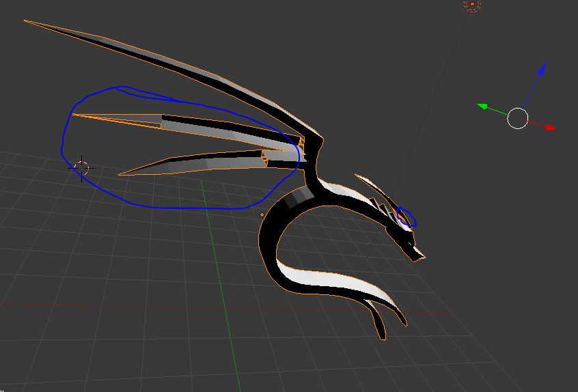Select the dragon mesh by its curved body
This screenshot has width=578, height=392.
coord(268,236)
